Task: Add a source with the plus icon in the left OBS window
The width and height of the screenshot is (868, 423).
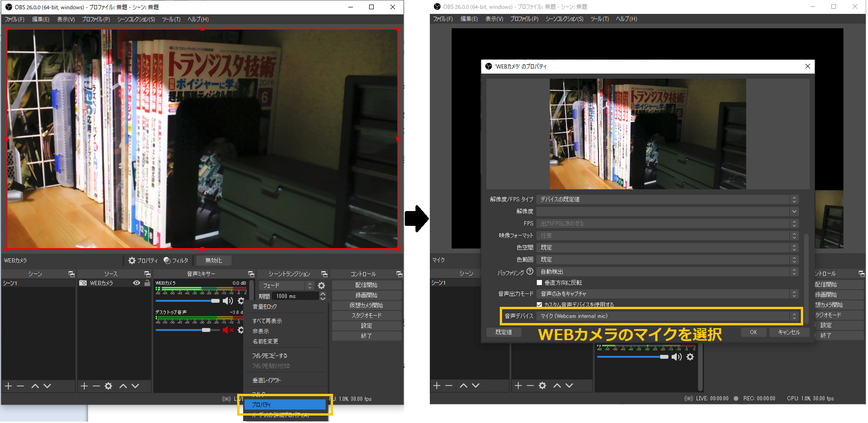Action: pyautogui.click(x=84, y=386)
